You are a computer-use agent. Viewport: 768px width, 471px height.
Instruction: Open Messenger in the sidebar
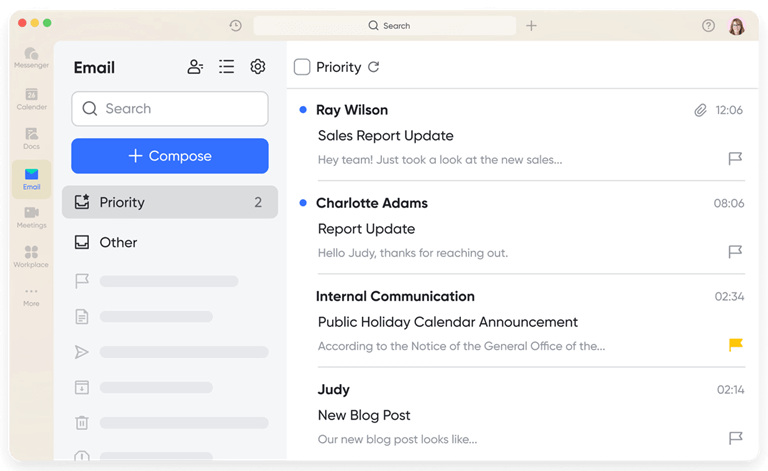[x=31, y=57]
